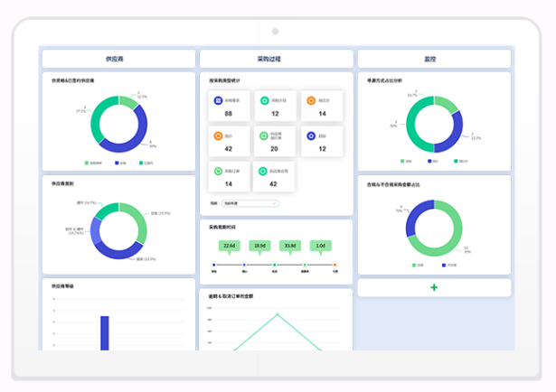556x392 pixels.
Task: Click the blue 采购需求 icon showing 88
Action: pyautogui.click(x=218, y=101)
